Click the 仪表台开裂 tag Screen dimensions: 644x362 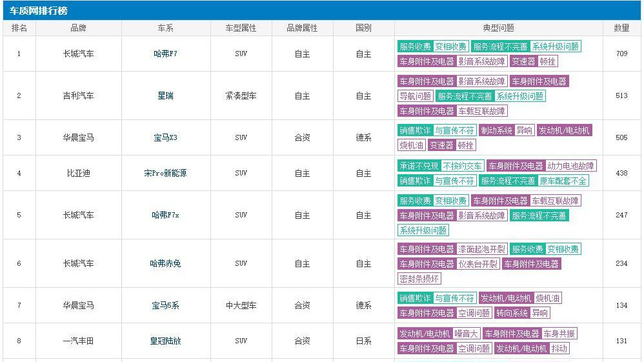(x=478, y=264)
